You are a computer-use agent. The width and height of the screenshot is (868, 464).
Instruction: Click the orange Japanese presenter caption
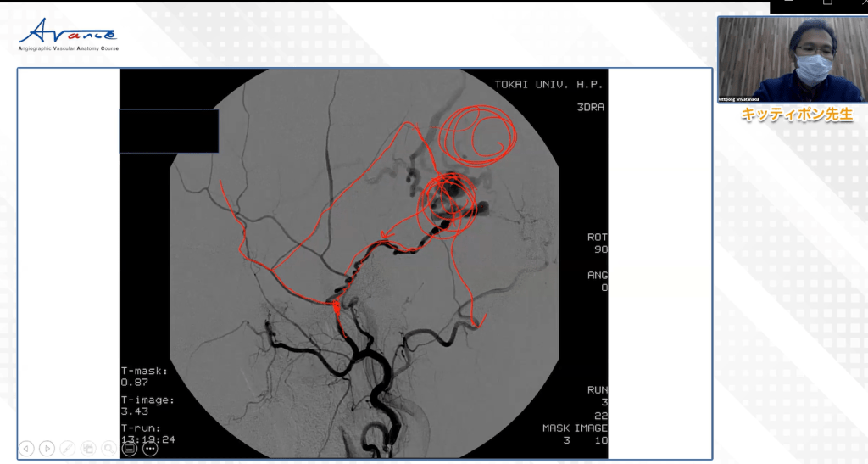(796, 115)
